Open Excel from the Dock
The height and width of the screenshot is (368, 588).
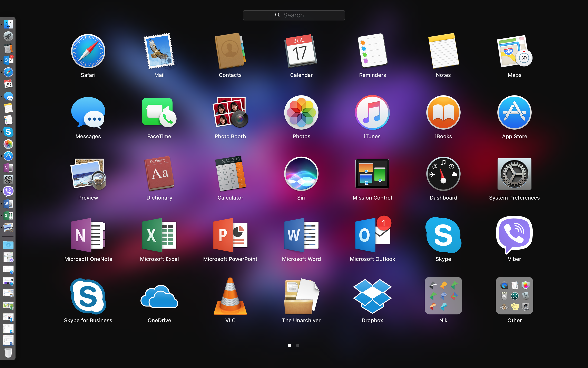tap(8, 215)
